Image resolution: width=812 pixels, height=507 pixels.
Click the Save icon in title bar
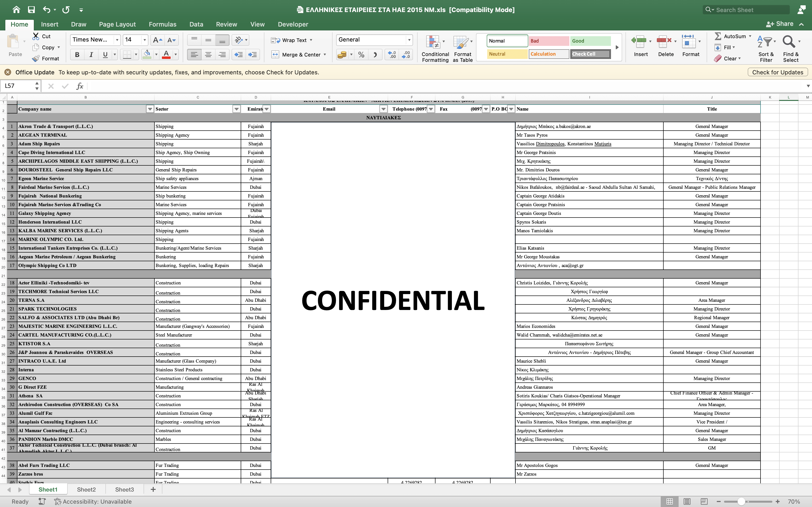click(x=31, y=10)
